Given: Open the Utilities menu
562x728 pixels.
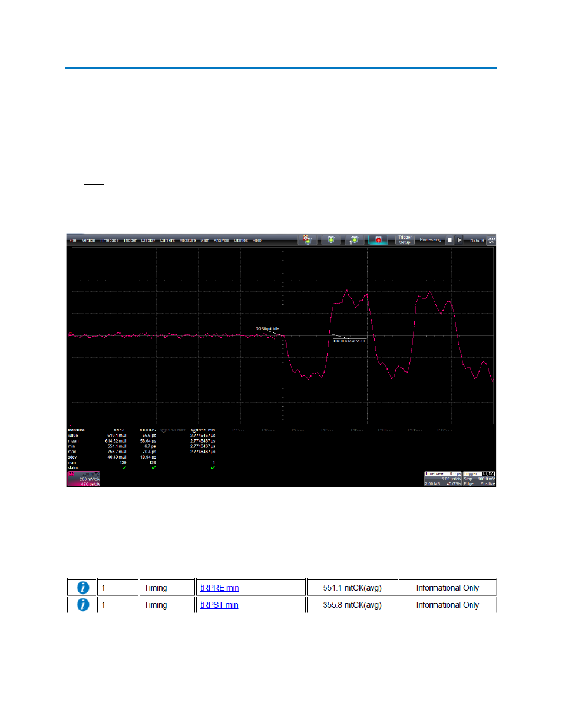Looking at the screenshot, I should [241, 241].
